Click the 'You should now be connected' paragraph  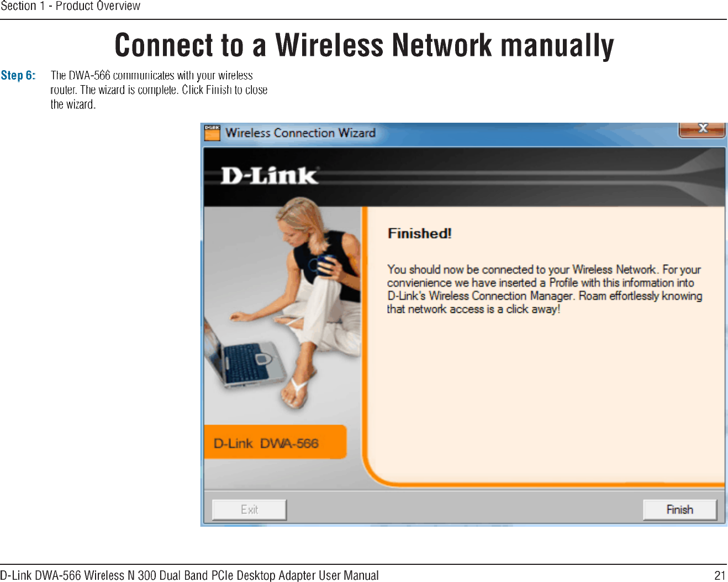pos(545,289)
